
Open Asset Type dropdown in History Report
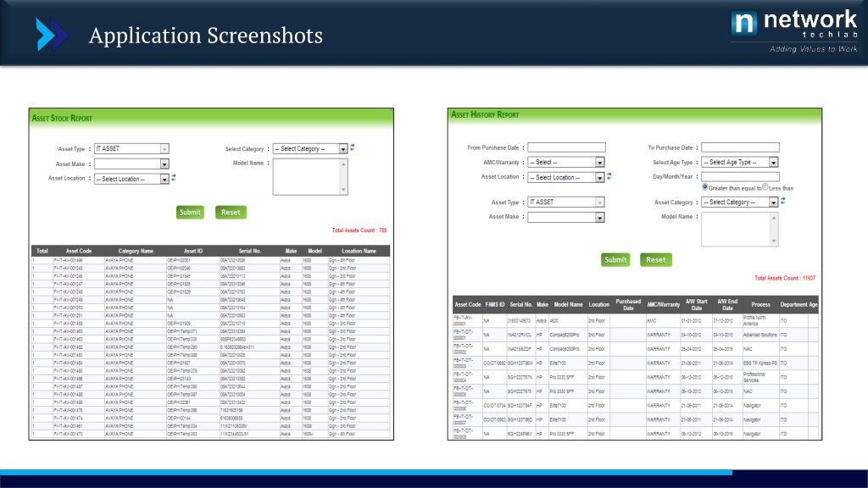pyautogui.click(x=566, y=202)
